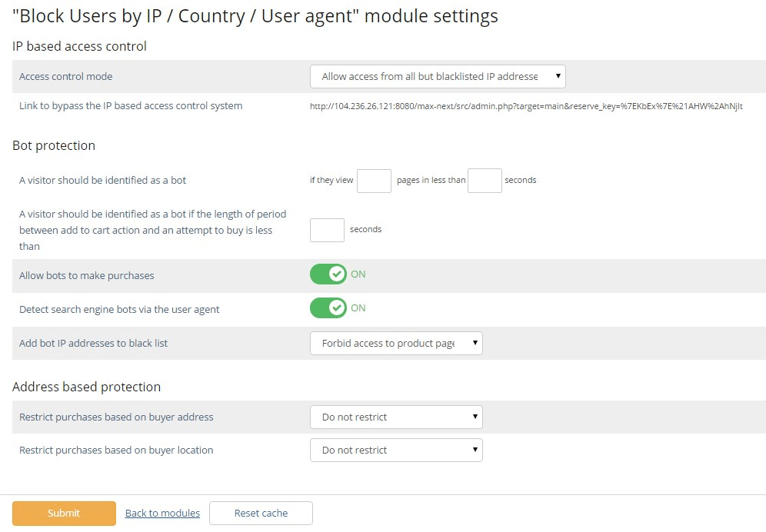Select the 'A visitor should be identified as a bot' label
766x532 pixels.
click(102, 180)
